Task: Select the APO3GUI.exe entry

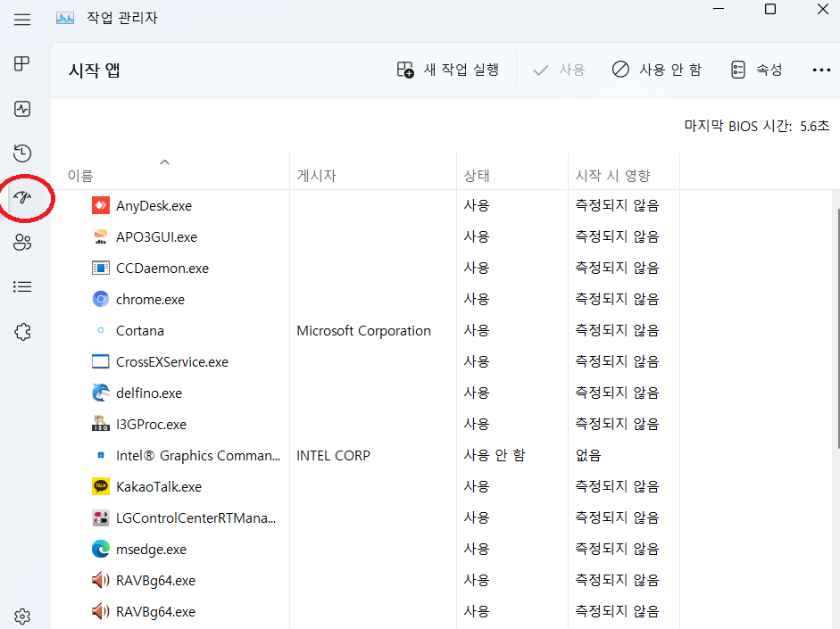Action: point(156,237)
